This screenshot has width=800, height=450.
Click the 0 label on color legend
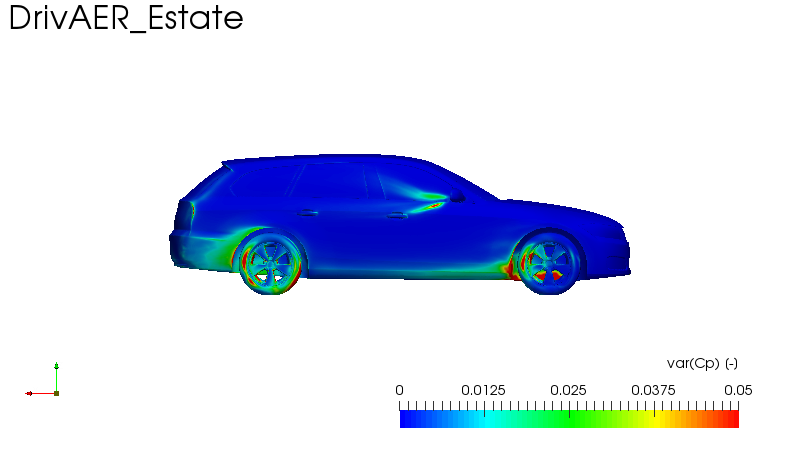click(x=399, y=390)
